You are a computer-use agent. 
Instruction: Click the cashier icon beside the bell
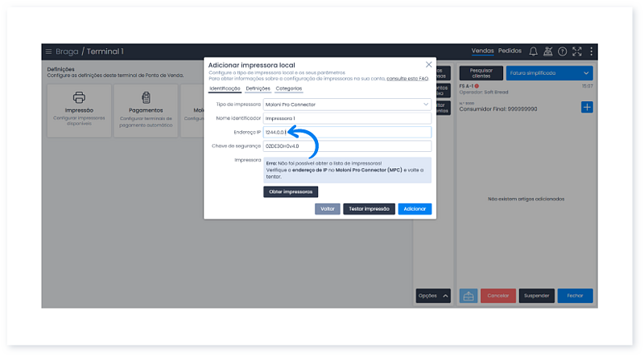pos(548,51)
